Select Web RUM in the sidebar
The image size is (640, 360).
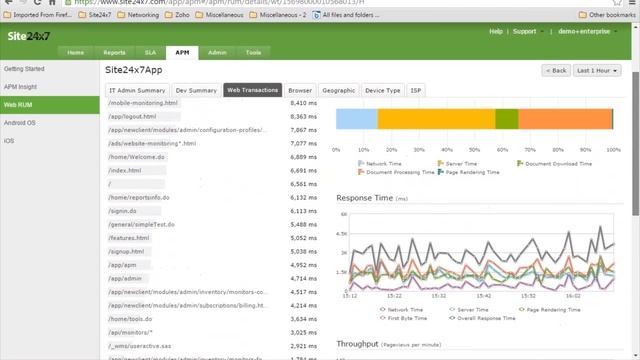[49, 105]
